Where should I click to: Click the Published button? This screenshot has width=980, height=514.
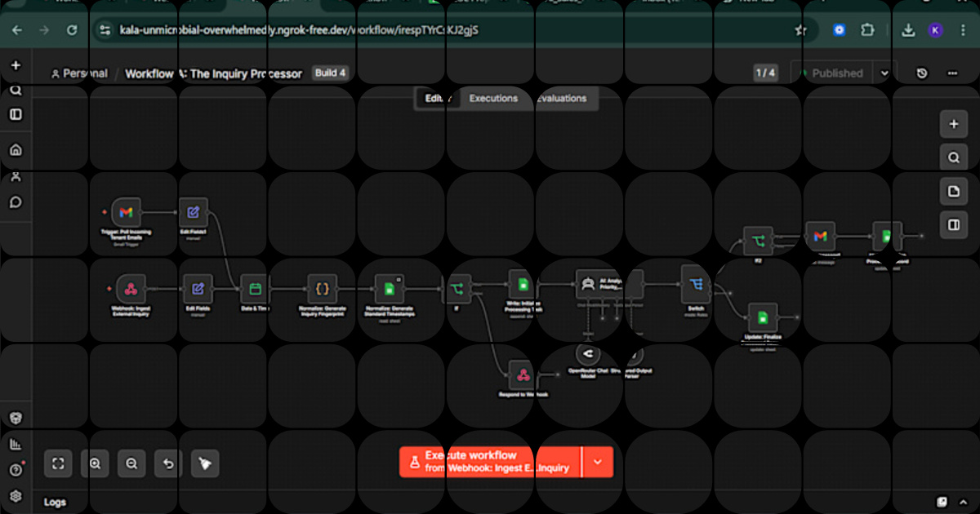[x=832, y=73]
